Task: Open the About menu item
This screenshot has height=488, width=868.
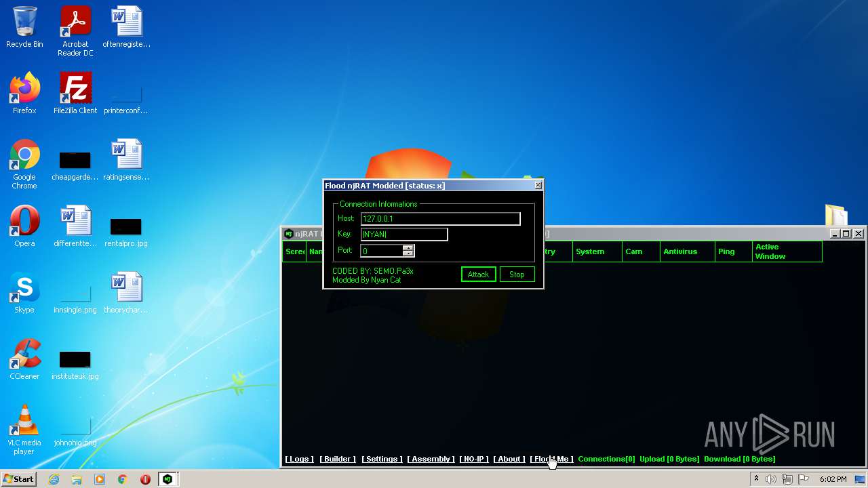Action: (509, 459)
